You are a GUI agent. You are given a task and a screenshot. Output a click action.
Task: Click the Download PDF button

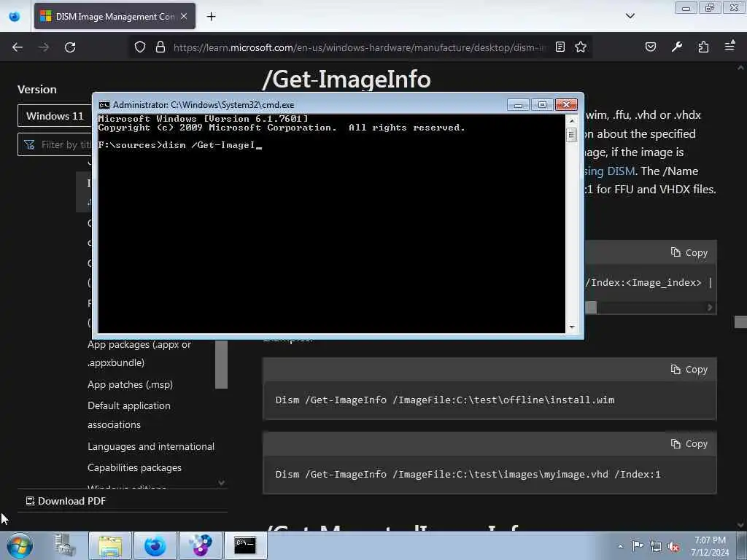click(x=66, y=501)
